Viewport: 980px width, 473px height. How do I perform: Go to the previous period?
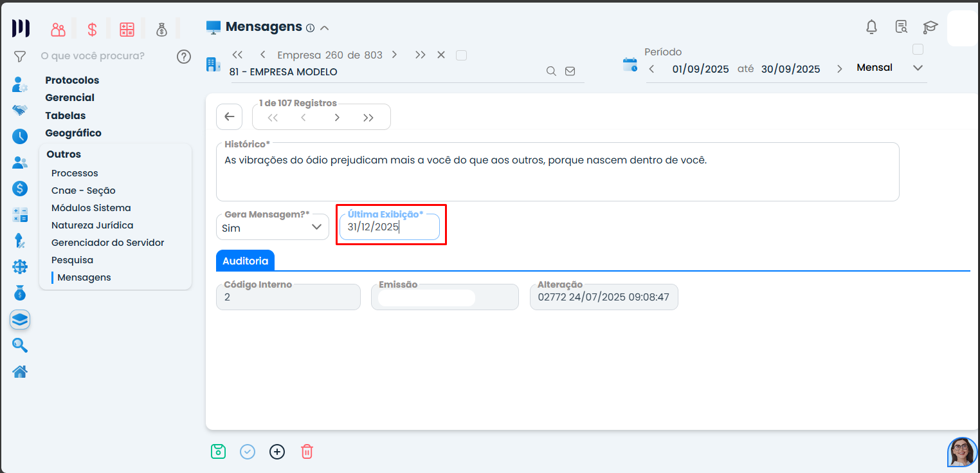pyautogui.click(x=651, y=69)
